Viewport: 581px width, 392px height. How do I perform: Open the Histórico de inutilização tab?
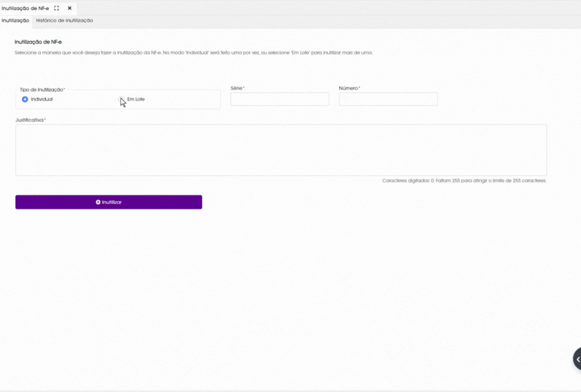65,21
